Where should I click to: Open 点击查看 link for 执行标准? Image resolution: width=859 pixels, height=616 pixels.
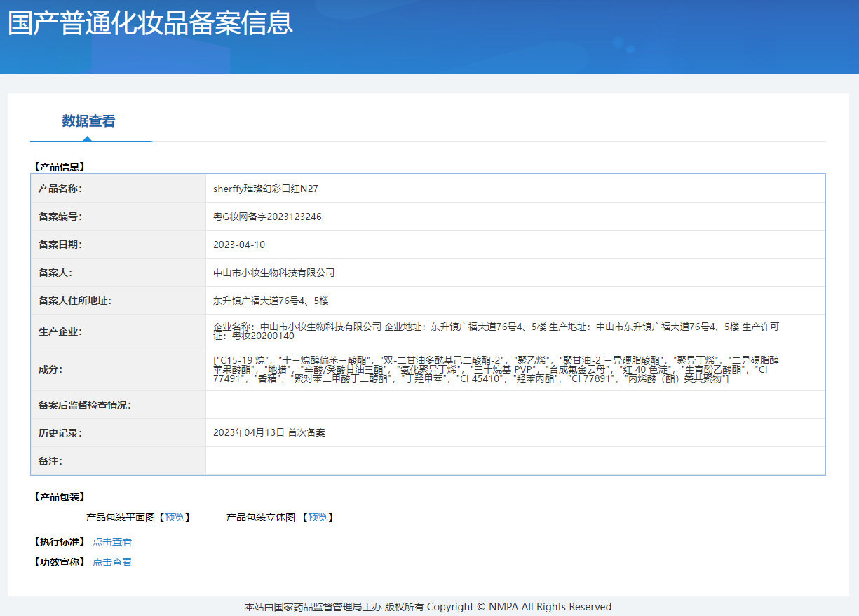pos(112,542)
